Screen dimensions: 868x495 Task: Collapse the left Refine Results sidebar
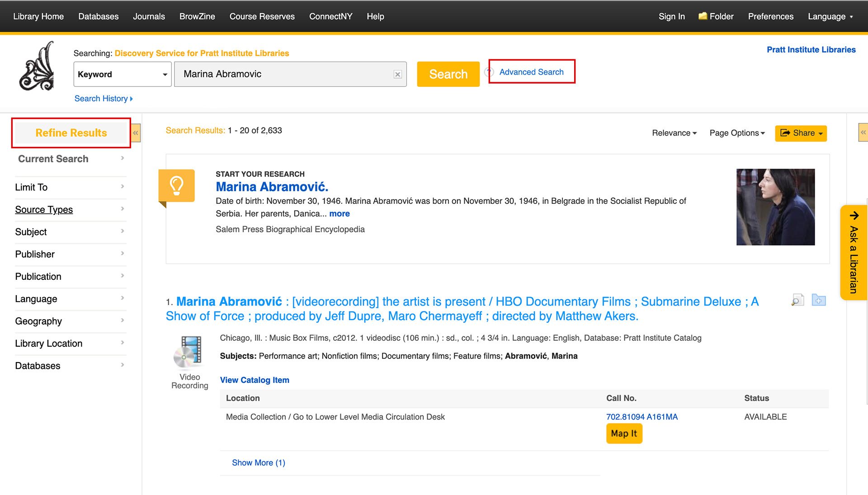pos(136,133)
